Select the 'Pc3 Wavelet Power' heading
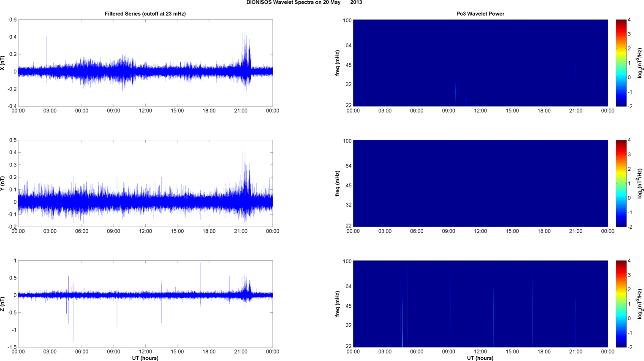This screenshot has width=644, height=361. tap(480, 14)
